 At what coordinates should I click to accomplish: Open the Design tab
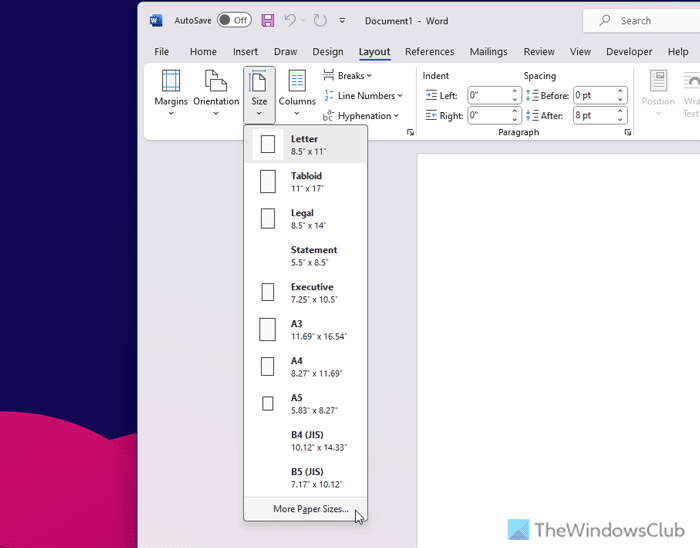327,52
